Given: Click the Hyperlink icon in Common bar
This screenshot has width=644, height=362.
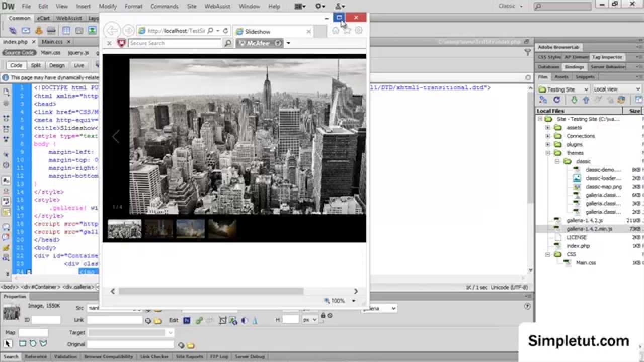Looking at the screenshot, I should click(13, 31).
